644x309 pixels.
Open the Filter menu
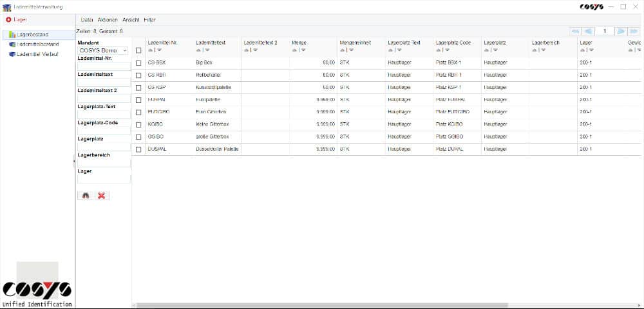click(149, 20)
